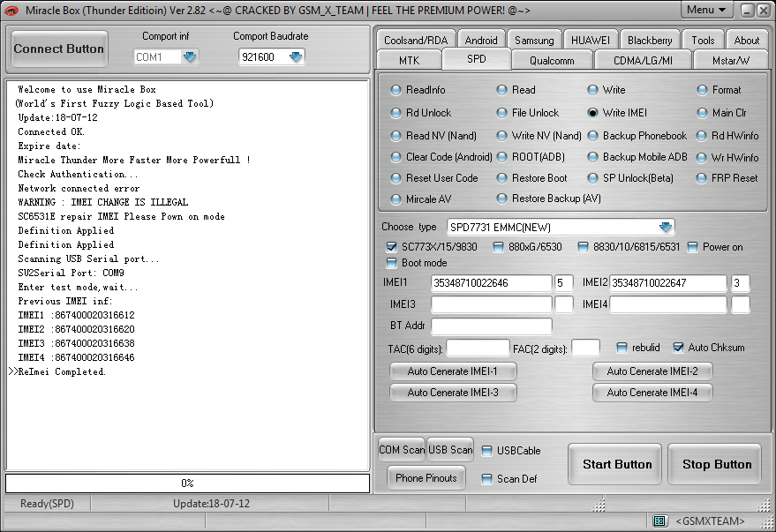Click the Stop Button
The height and width of the screenshot is (532, 776).
click(x=714, y=464)
